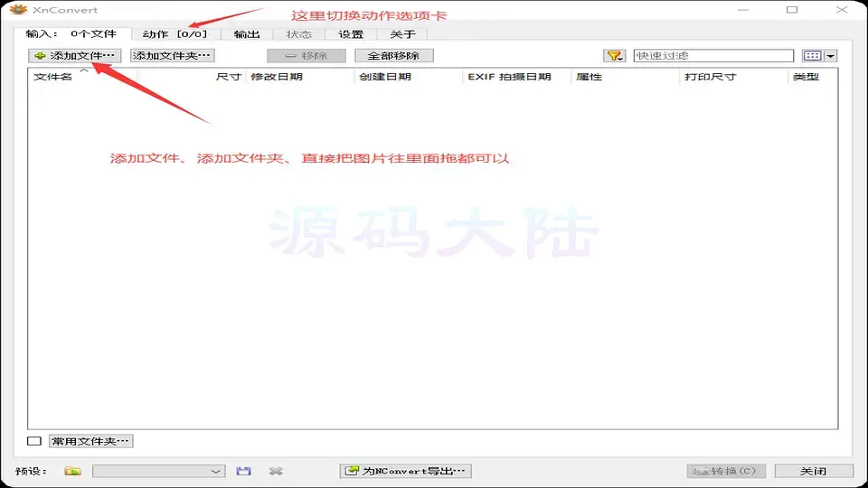Select the 输入 tab
Screen dimensions: 868x488
72,33
